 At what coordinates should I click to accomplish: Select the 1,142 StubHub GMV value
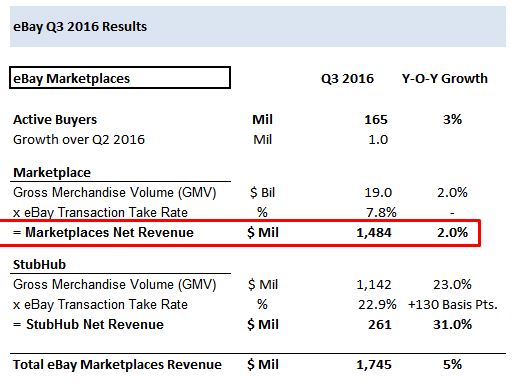(x=374, y=285)
